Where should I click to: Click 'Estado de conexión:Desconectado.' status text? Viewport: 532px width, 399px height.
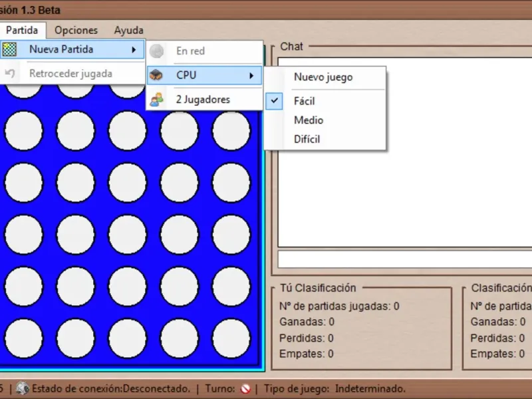111,388
